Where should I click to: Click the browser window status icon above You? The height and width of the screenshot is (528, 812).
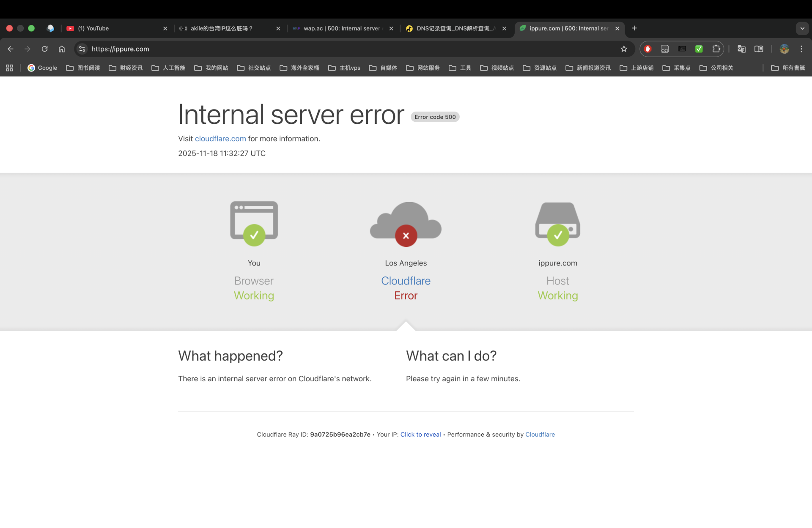click(254, 224)
